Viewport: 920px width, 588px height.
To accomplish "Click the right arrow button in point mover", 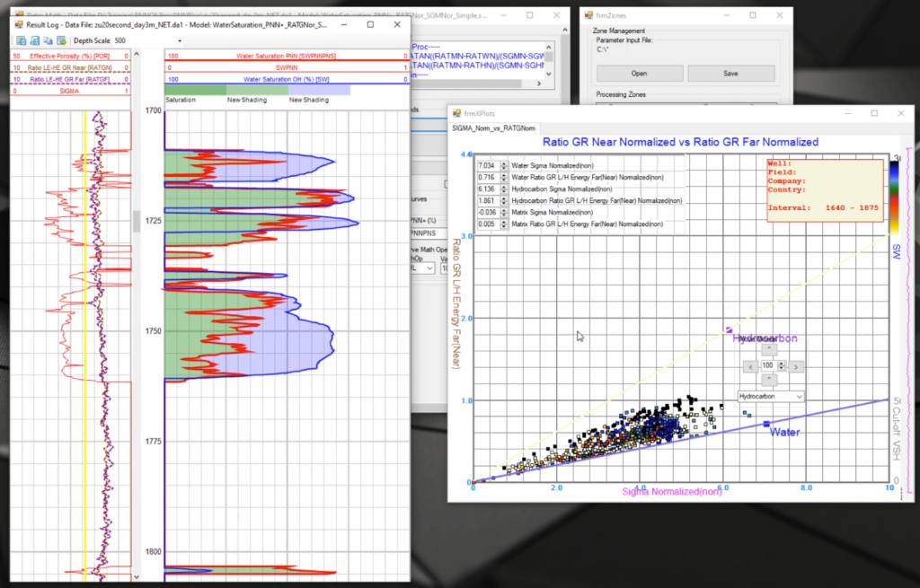I will (796, 366).
